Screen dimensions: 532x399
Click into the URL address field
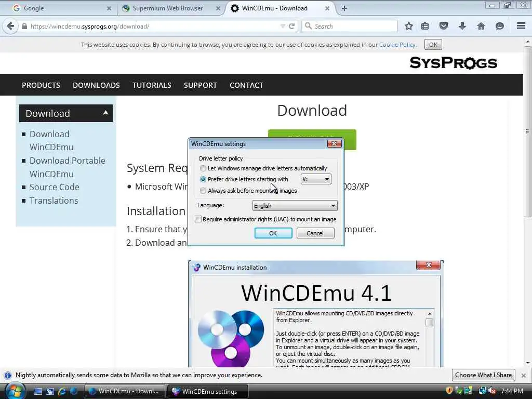[153, 26]
